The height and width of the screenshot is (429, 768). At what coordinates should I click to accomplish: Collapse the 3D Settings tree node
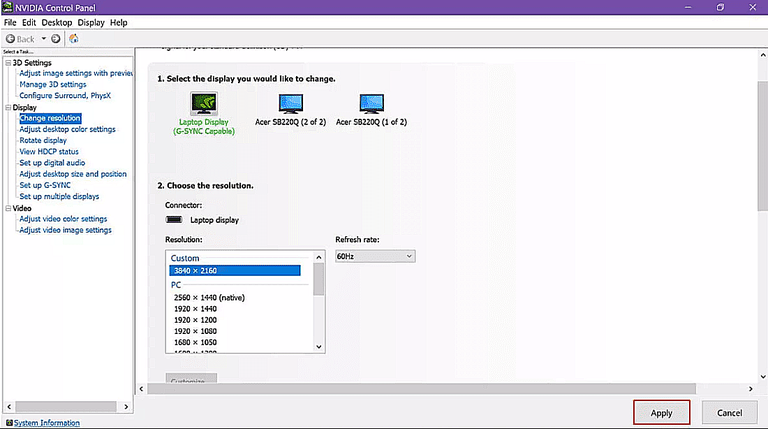pos(8,63)
